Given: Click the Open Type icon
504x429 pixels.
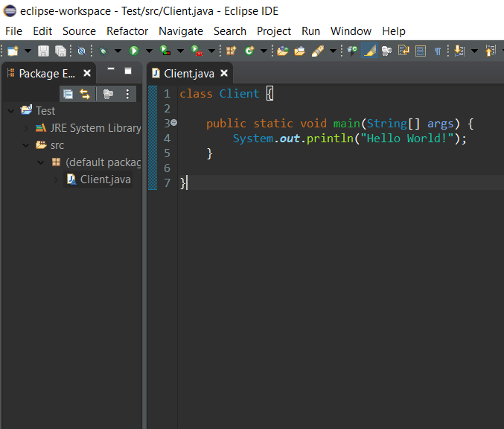Looking at the screenshot, I should 283,51.
